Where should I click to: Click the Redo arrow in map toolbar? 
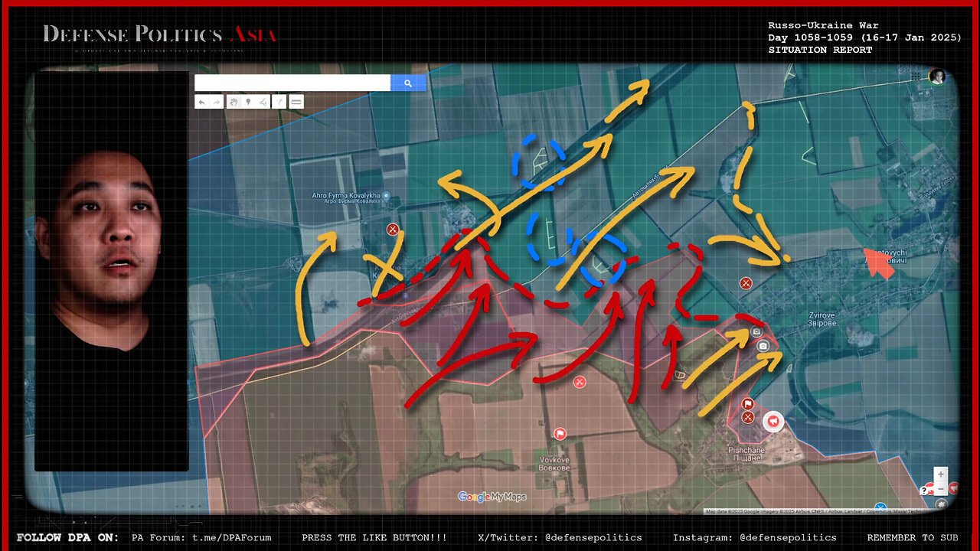(x=217, y=102)
